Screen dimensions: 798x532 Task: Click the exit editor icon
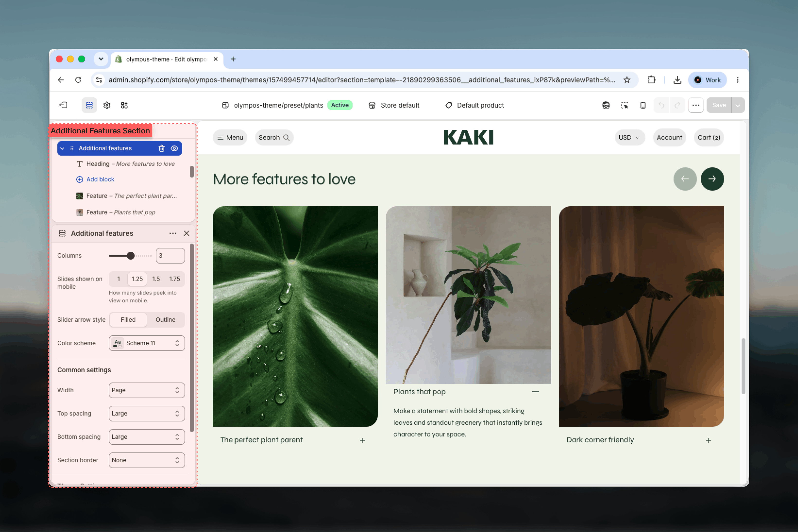tap(63, 105)
